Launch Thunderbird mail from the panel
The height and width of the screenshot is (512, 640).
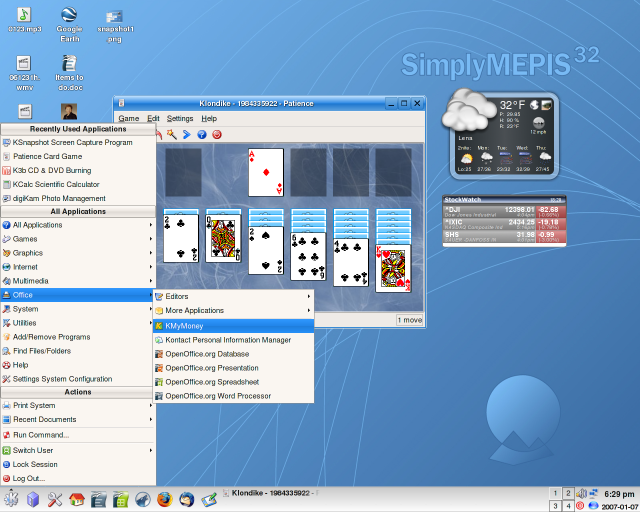pos(187,499)
